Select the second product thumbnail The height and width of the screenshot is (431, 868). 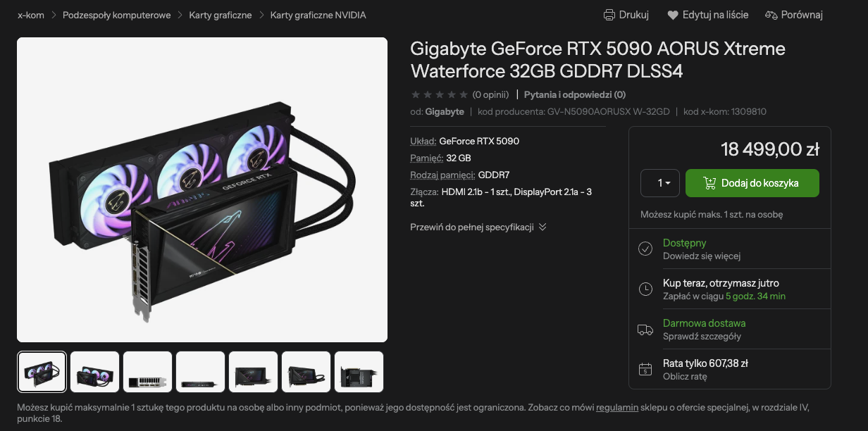coord(95,372)
